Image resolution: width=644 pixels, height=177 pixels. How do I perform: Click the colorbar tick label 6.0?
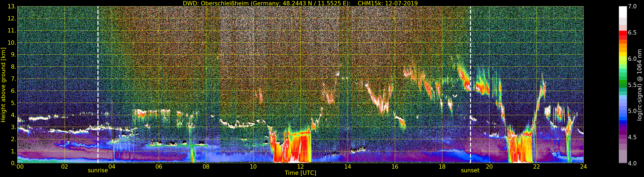632,59
